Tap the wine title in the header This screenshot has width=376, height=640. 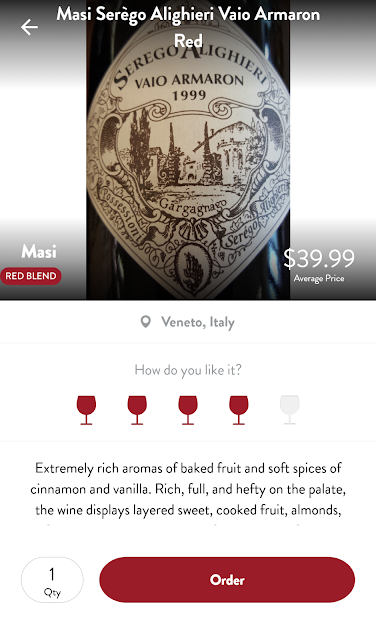188,27
